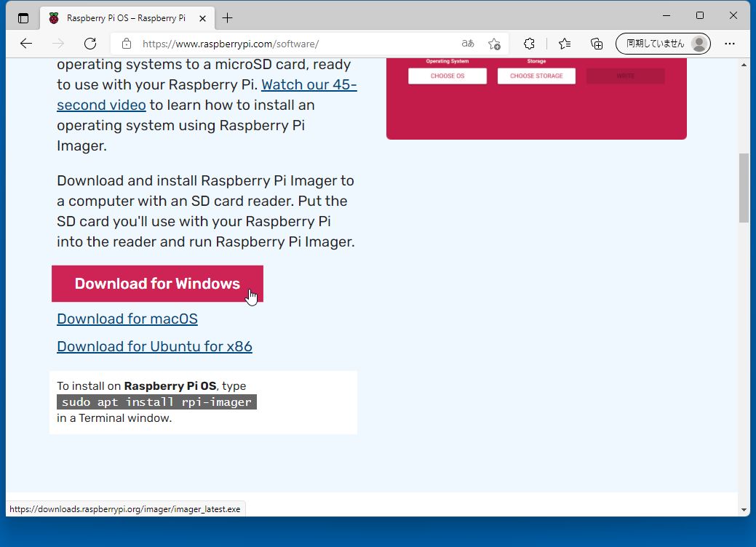The width and height of the screenshot is (756, 547).
Task: Click the Download for Windows button
Action: 157,284
